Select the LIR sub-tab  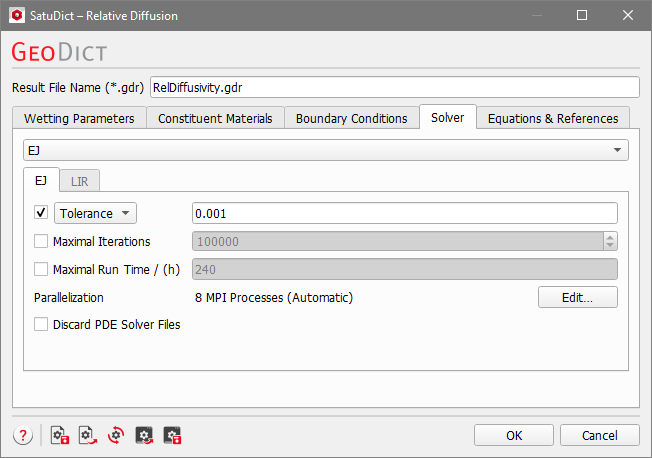[79, 181]
